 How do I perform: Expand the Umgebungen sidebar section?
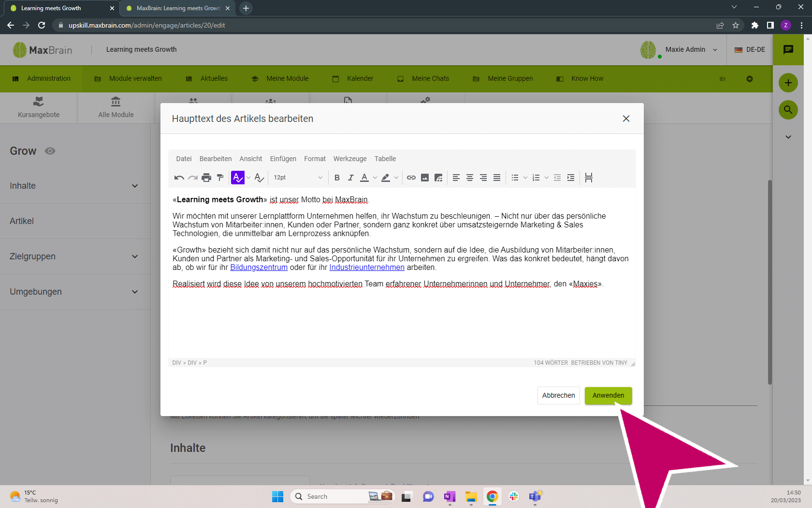(x=75, y=292)
